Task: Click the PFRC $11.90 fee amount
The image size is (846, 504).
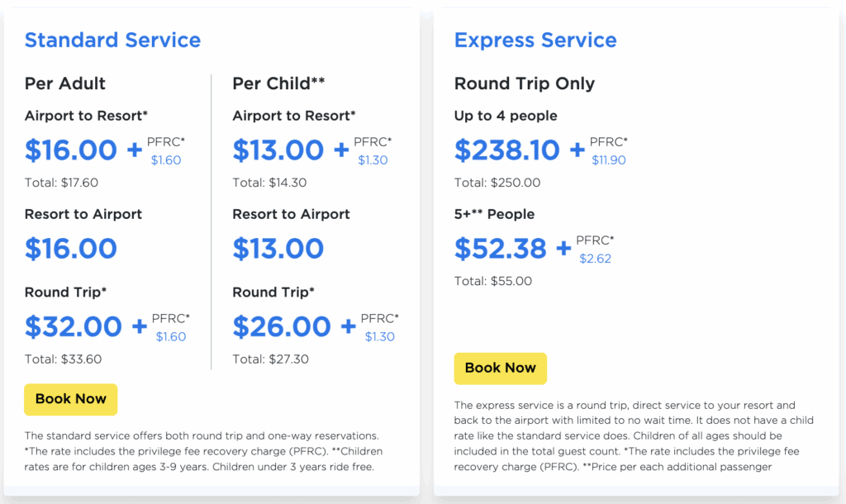Action: 609,160
